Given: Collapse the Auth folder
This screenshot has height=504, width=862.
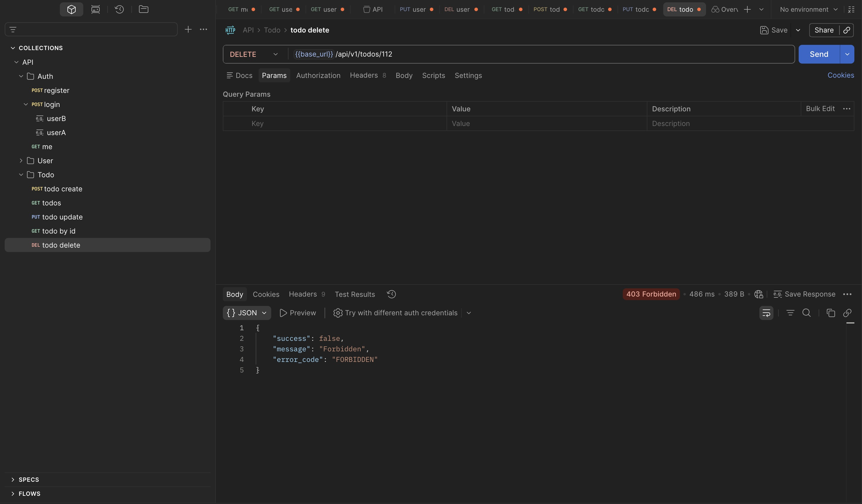Looking at the screenshot, I should 21,76.
